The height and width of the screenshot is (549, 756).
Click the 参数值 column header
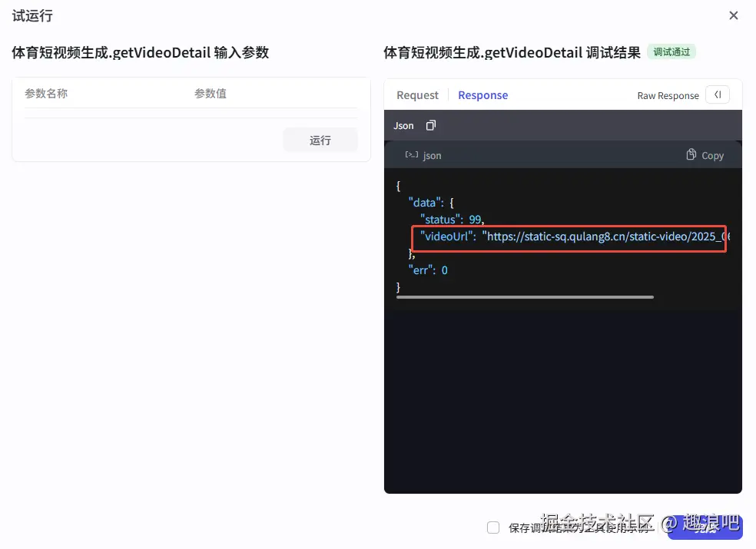tap(211, 94)
